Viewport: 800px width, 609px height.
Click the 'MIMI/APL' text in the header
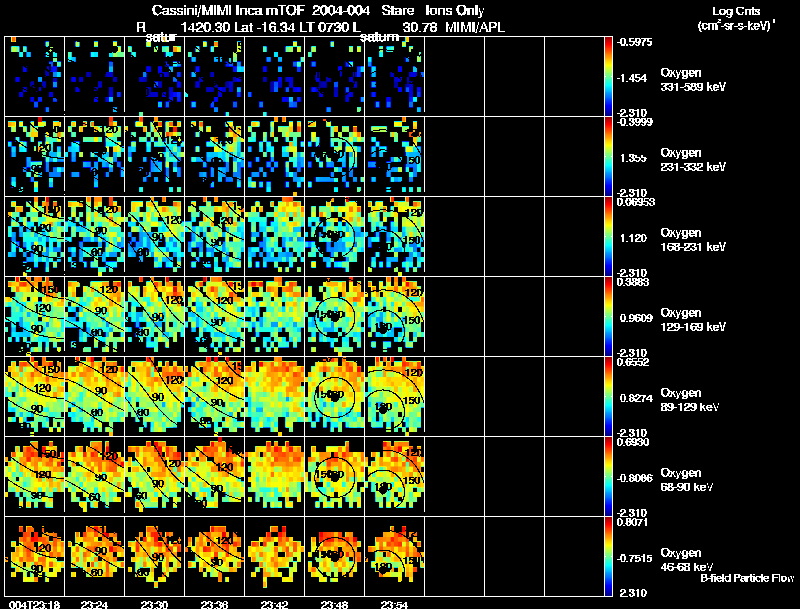[x=475, y=27]
